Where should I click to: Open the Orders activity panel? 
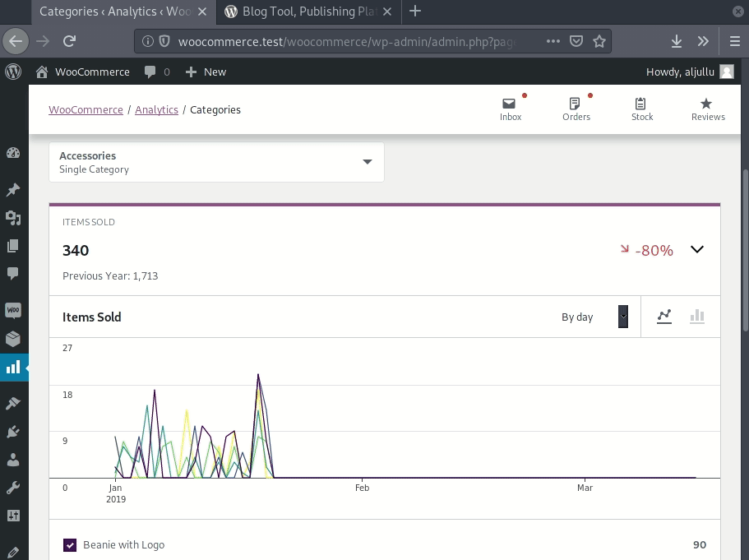(576, 109)
